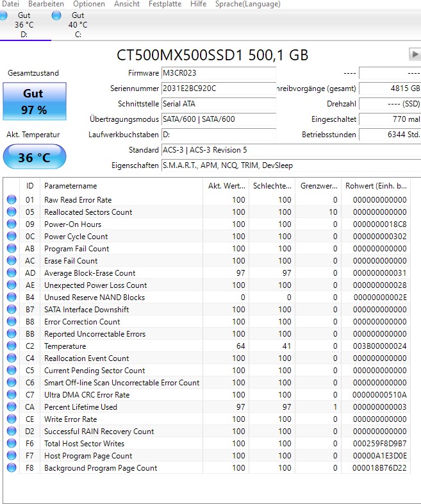The height and width of the screenshot is (504, 421).
Task: Click raw value 0000000510A
Action: point(379,395)
